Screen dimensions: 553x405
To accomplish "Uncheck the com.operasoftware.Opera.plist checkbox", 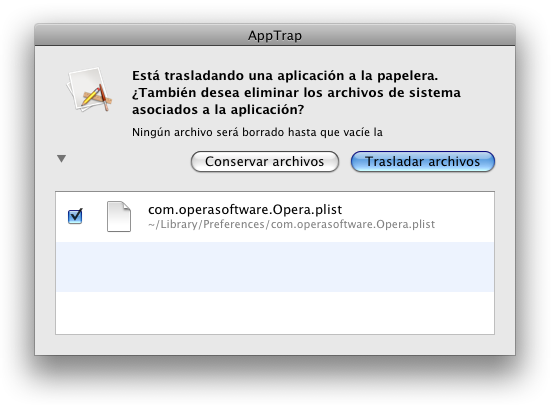I will [x=75, y=216].
